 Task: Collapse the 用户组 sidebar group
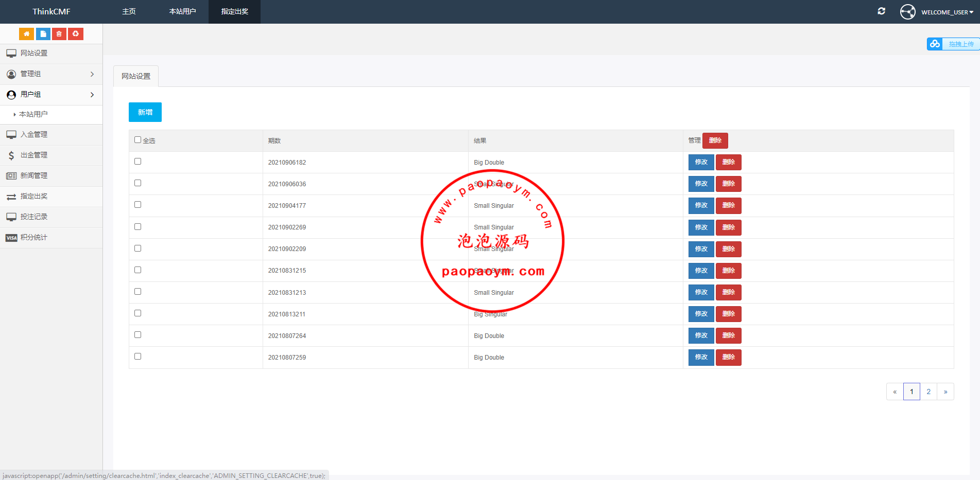click(51, 95)
